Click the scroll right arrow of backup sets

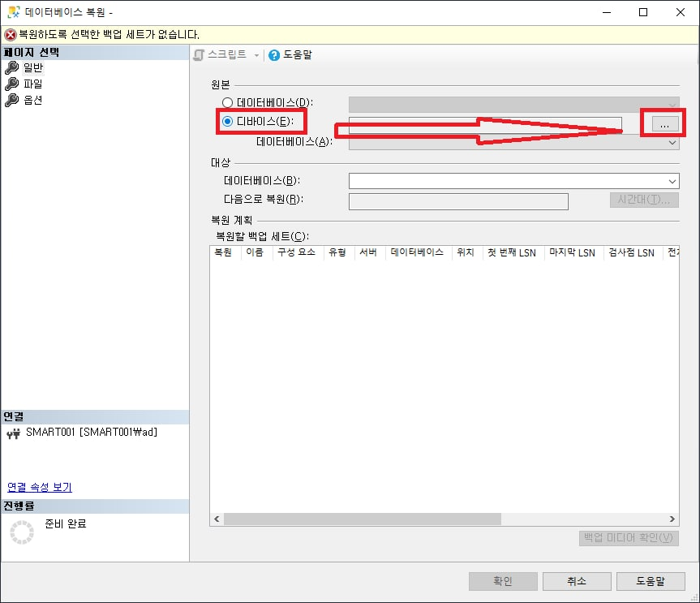click(x=672, y=519)
